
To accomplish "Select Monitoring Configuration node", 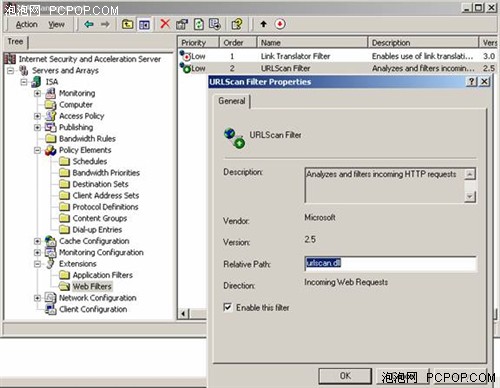I will (101, 252).
